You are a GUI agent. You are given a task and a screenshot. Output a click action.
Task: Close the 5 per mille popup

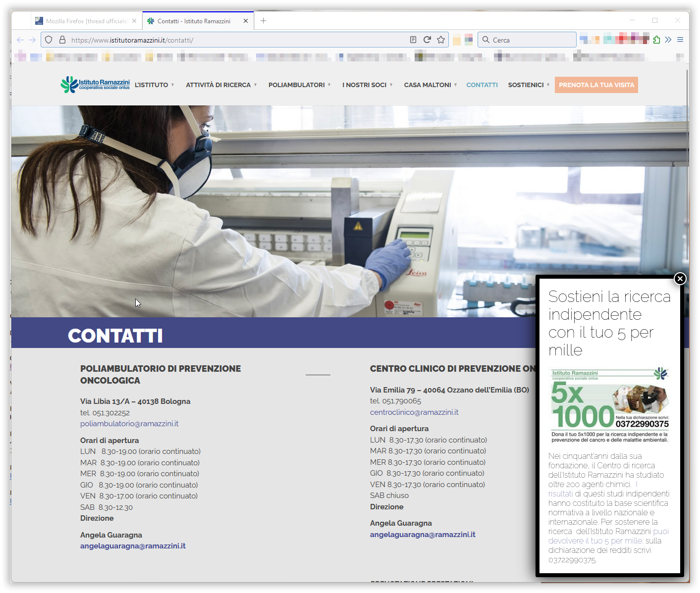tap(680, 279)
